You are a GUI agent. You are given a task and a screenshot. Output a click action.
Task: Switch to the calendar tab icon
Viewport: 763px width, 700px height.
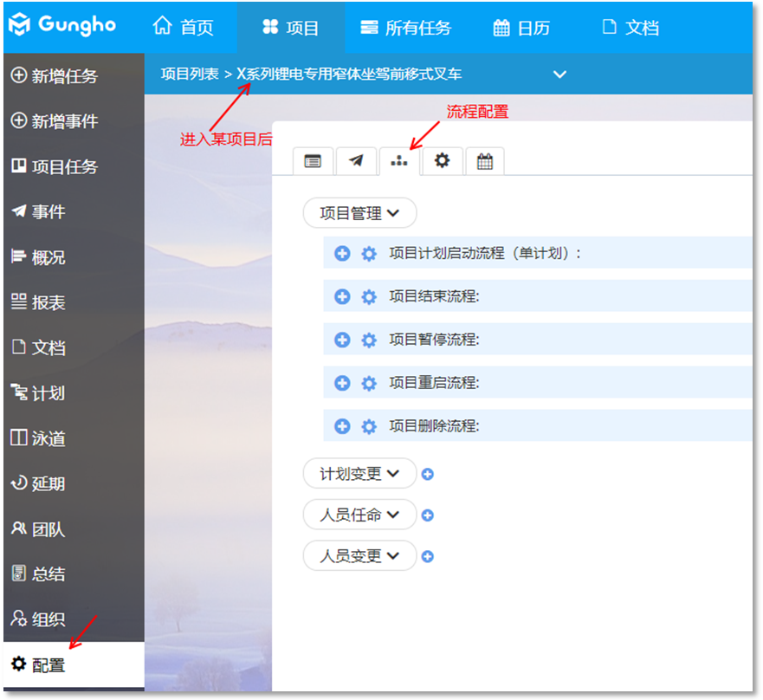click(x=485, y=161)
